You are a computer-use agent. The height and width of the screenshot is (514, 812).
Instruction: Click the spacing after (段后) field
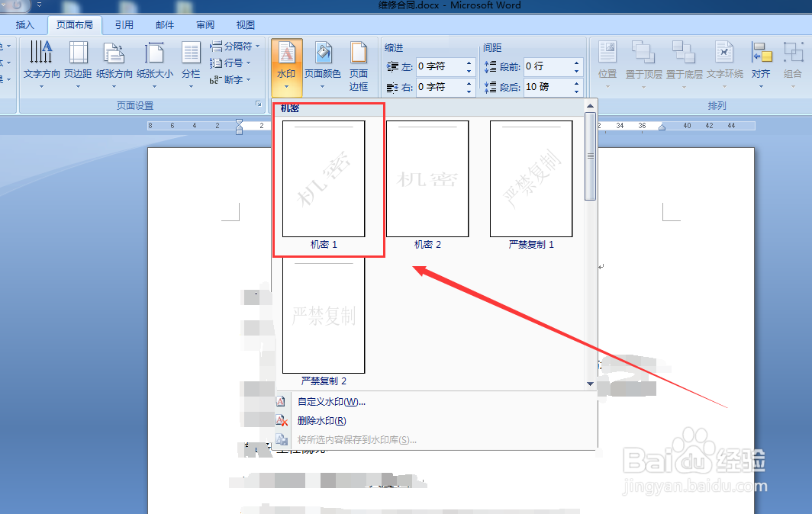tap(548, 87)
